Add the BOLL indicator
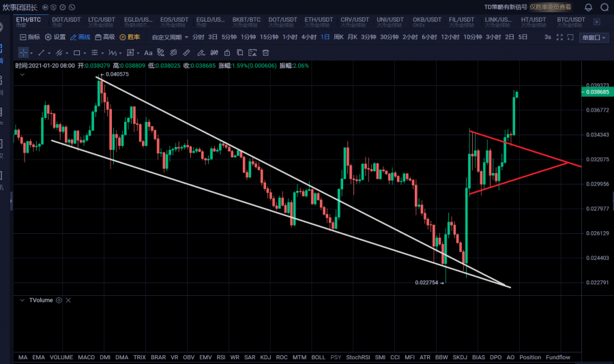 pos(319,357)
